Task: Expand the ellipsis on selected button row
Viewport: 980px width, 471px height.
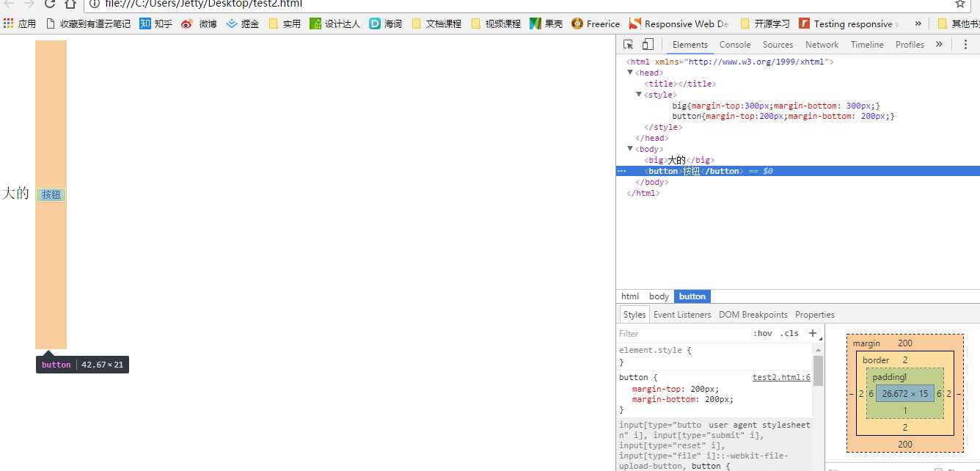Action: (622, 171)
